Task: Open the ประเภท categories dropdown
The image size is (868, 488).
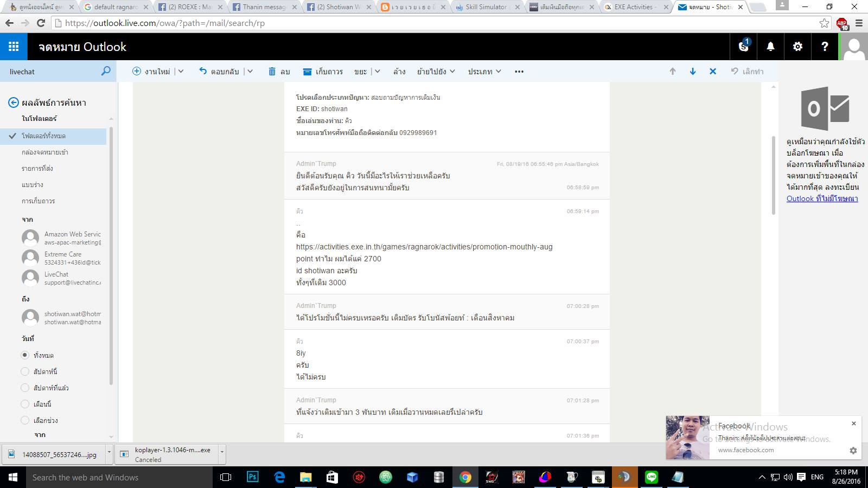Action: pos(484,71)
